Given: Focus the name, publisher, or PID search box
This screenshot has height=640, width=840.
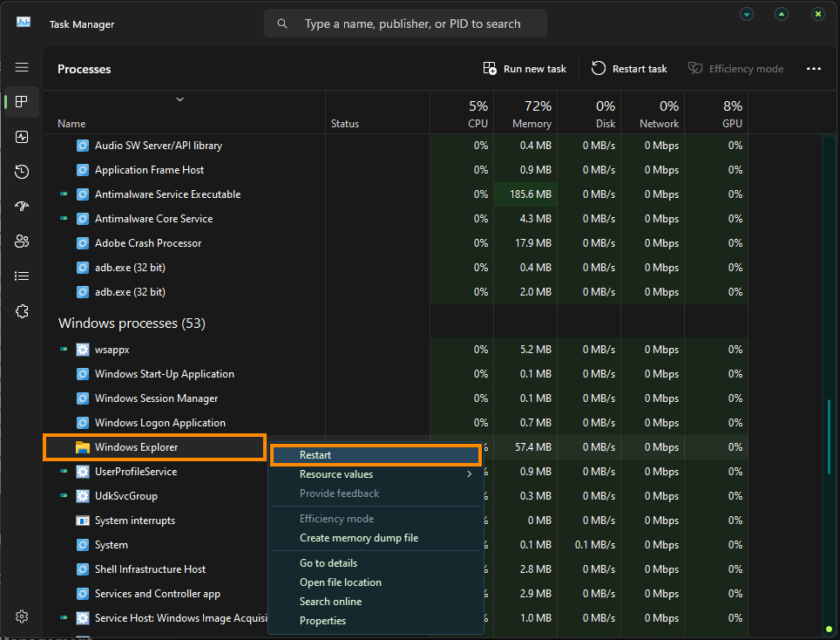Looking at the screenshot, I should (405, 24).
